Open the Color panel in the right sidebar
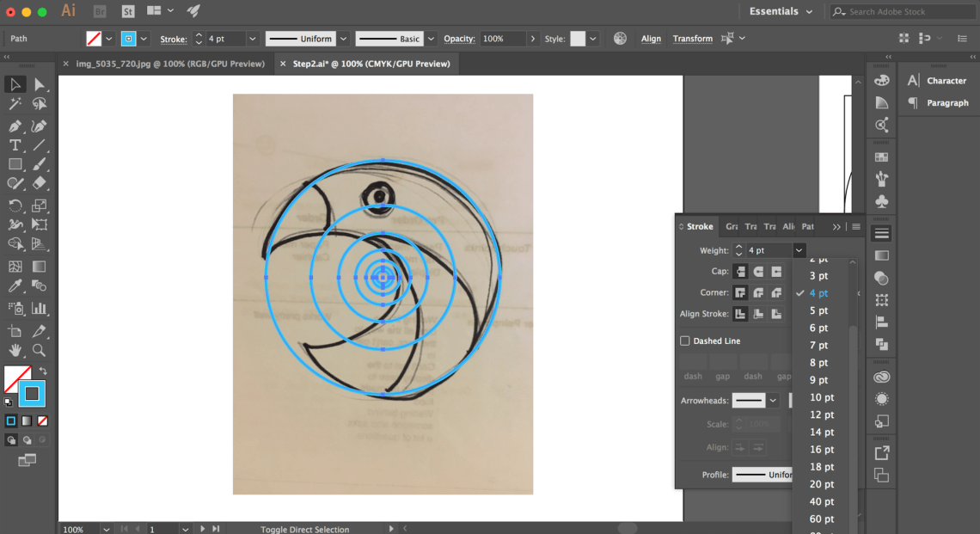 [881, 79]
